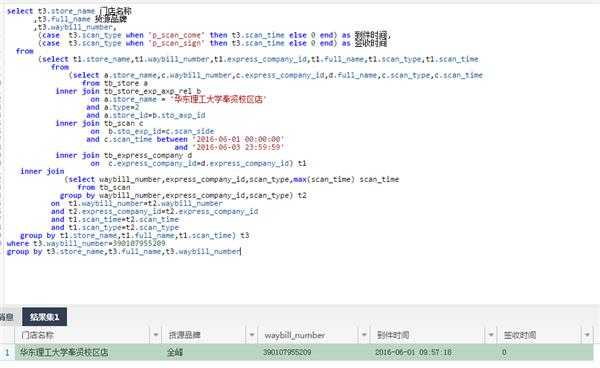Image resolution: width=600 pixels, height=368 pixels.
Task: Click the and a.type=2 condition line
Action: click(112, 107)
